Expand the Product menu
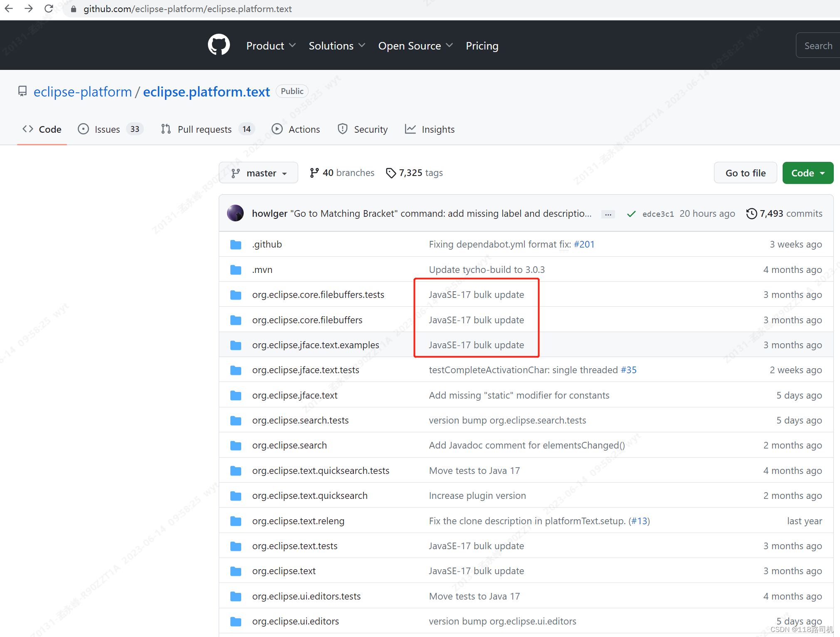The height and width of the screenshot is (637, 840). pyautogui.click(x=271, y=46)
